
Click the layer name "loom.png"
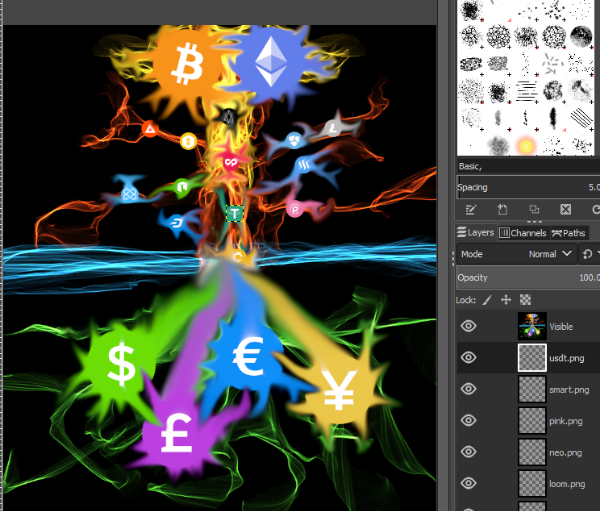(567, 484)
